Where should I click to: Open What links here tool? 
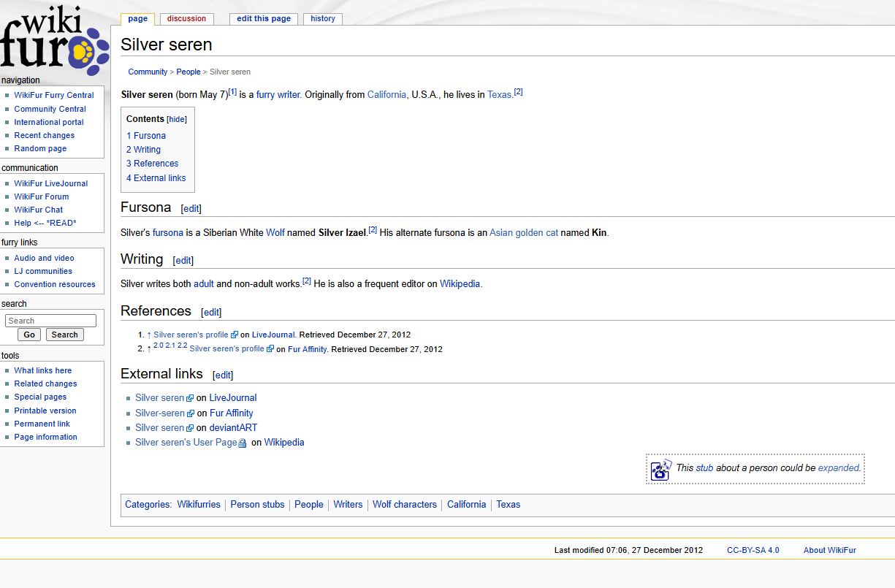pyautogui.click(x=42, y=370)
